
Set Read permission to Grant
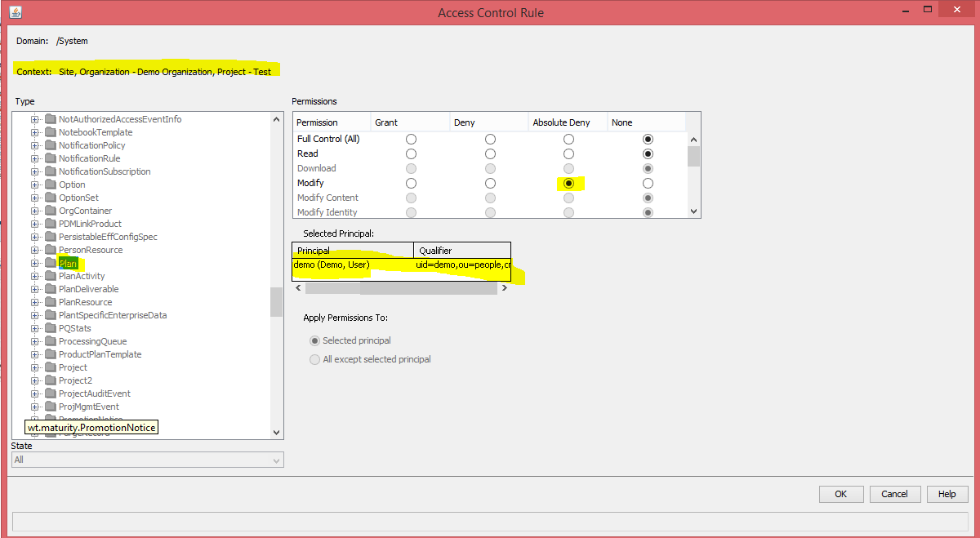[411, 153]
